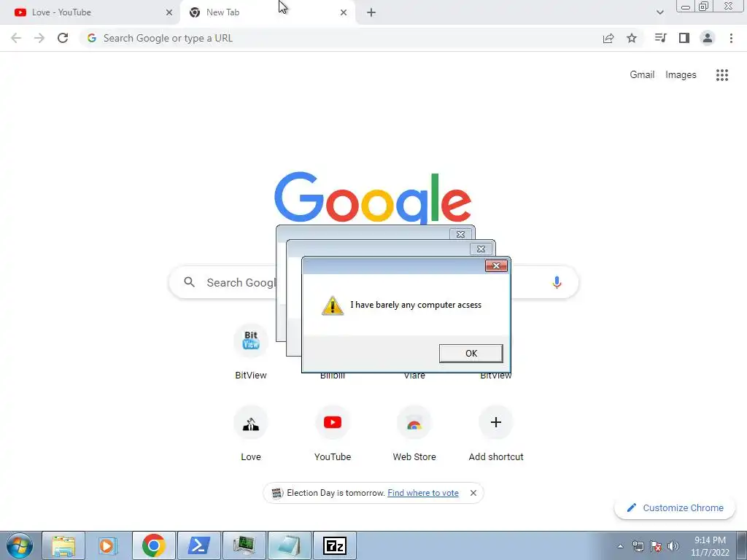Viewport: 747px width, 560px height.
Task: Open the Chrome profile avatar
Action: [x=708, y=38]
